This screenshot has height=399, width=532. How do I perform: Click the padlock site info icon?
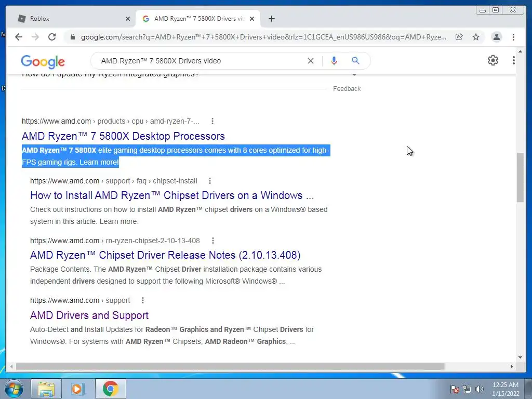[x=73, y=37]
